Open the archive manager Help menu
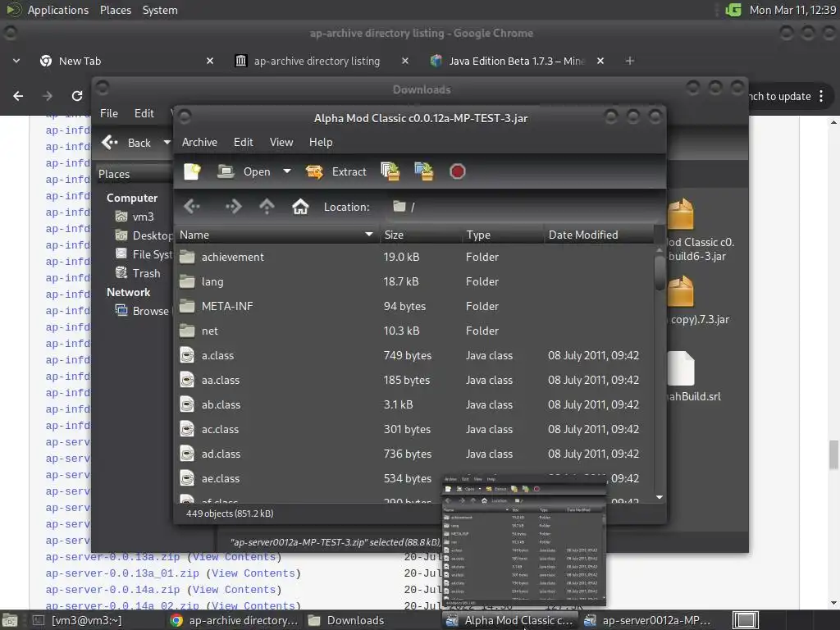840x630 pixels. tap(321, 142)
